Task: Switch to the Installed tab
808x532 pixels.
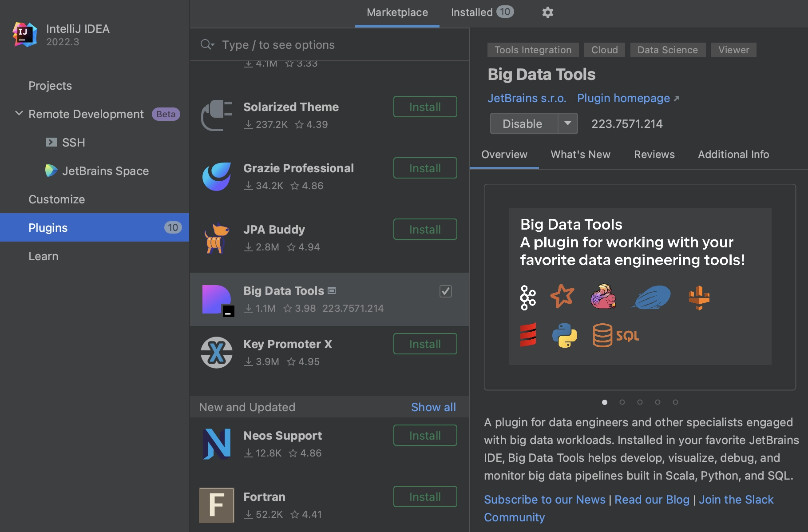Action: coord(482,12)
